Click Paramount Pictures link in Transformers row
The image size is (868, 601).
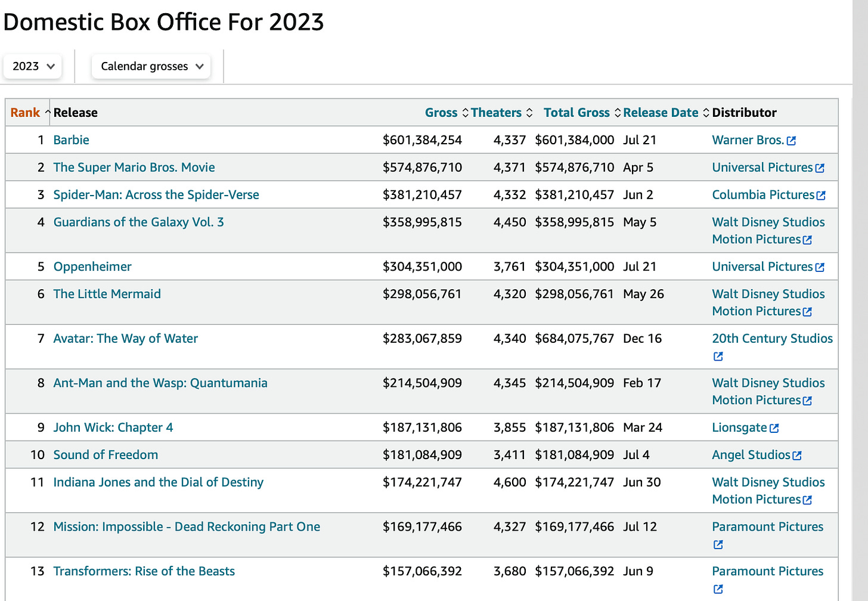pyautogui.click(x=767, y=571)
